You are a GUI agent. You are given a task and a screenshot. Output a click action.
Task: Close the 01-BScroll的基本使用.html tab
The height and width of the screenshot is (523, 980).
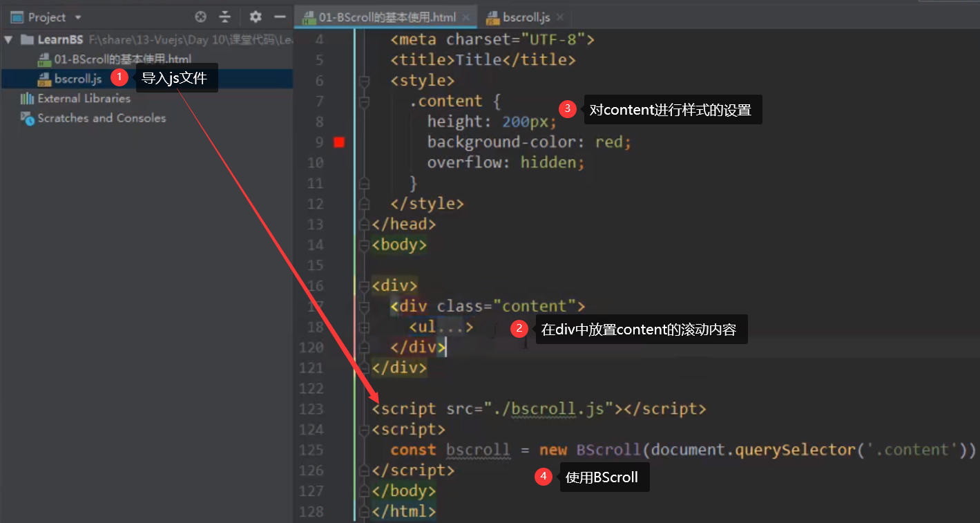[x=466, y=17]
